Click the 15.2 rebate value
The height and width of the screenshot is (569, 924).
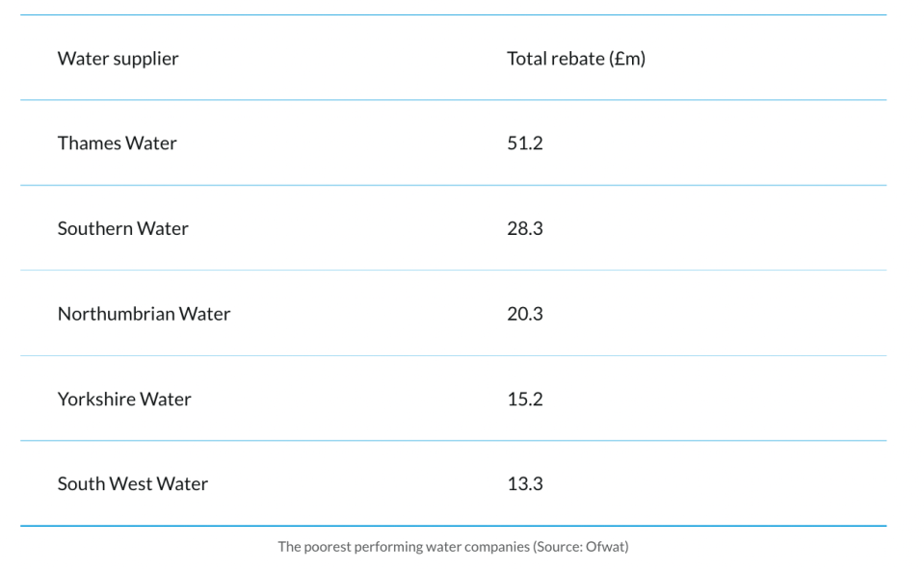[x=525, y=400]
